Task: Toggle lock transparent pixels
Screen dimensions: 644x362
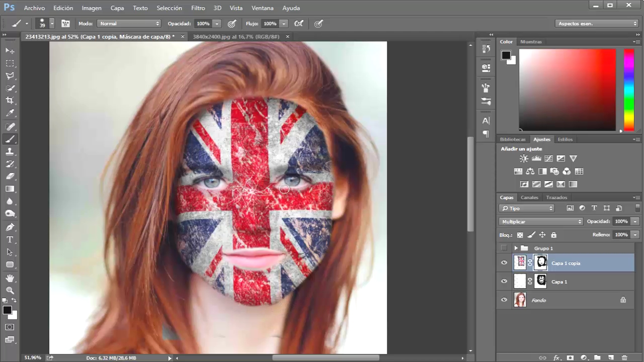Action: click(520, 235)
